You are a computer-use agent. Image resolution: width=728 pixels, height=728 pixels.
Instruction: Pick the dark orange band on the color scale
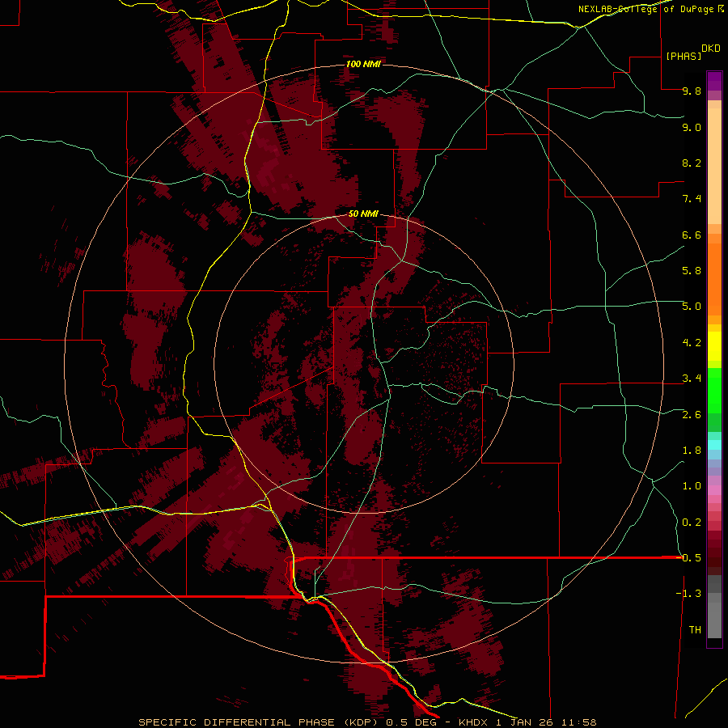point(714,280)
